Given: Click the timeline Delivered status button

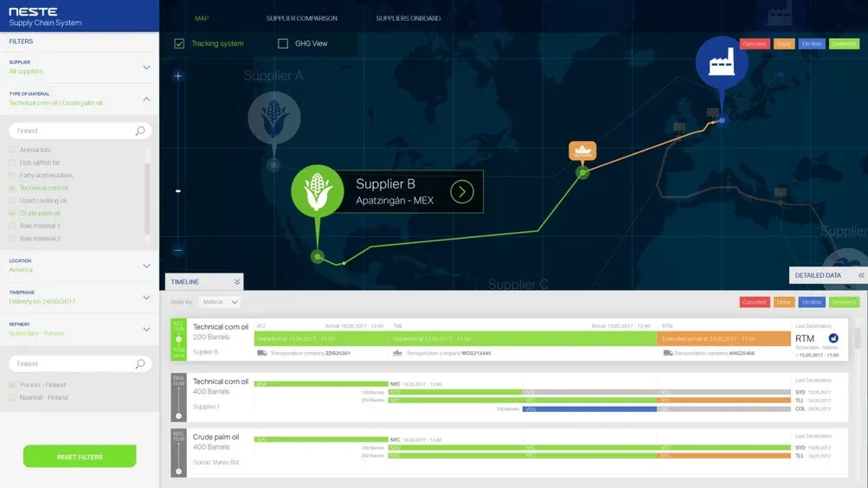Looking at the screenshot, I should click(844, 302).
